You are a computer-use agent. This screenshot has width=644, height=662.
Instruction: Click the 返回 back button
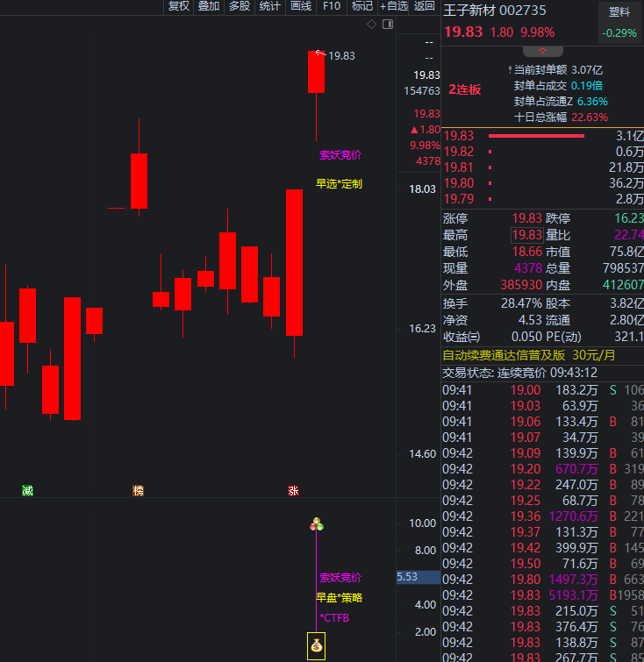[x=425, y=6]
